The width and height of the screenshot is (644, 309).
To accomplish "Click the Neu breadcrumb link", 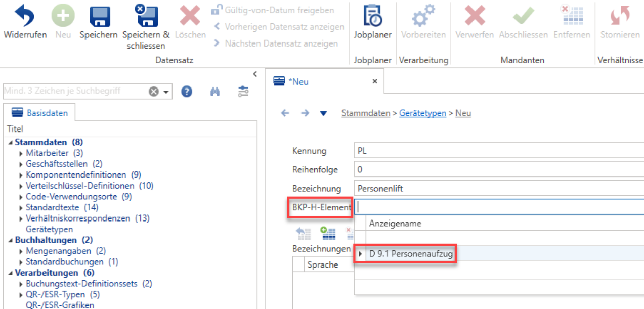I will [x=463, y=113].
